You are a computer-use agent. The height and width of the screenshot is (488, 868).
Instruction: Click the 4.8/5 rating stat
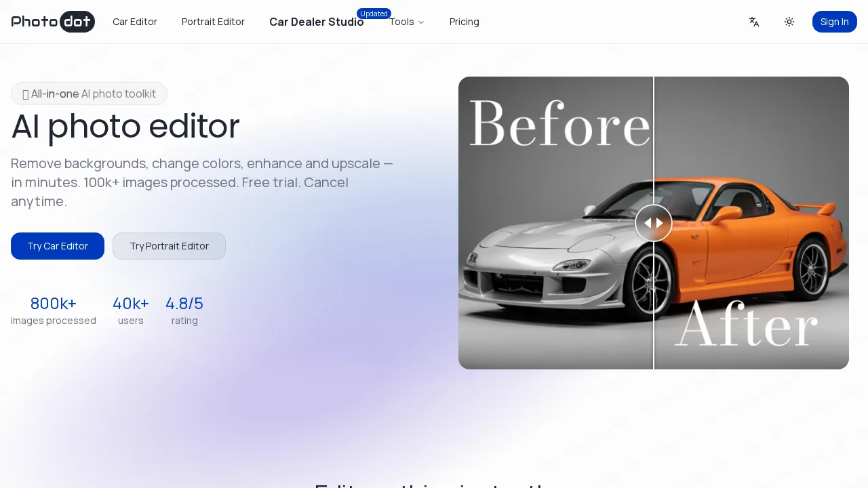[x=184, y=310]
